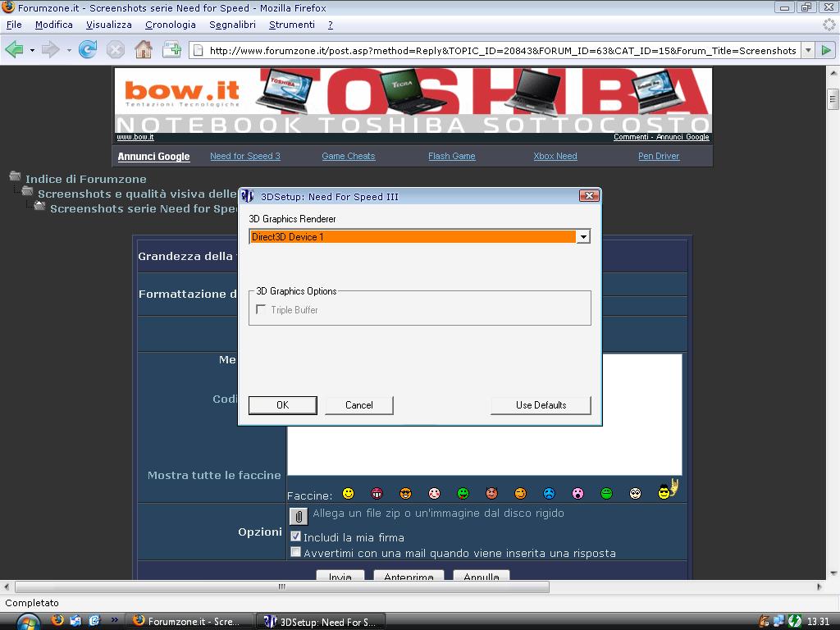
Task: Insert the green sleepy smiley
Action: (606, 493)
